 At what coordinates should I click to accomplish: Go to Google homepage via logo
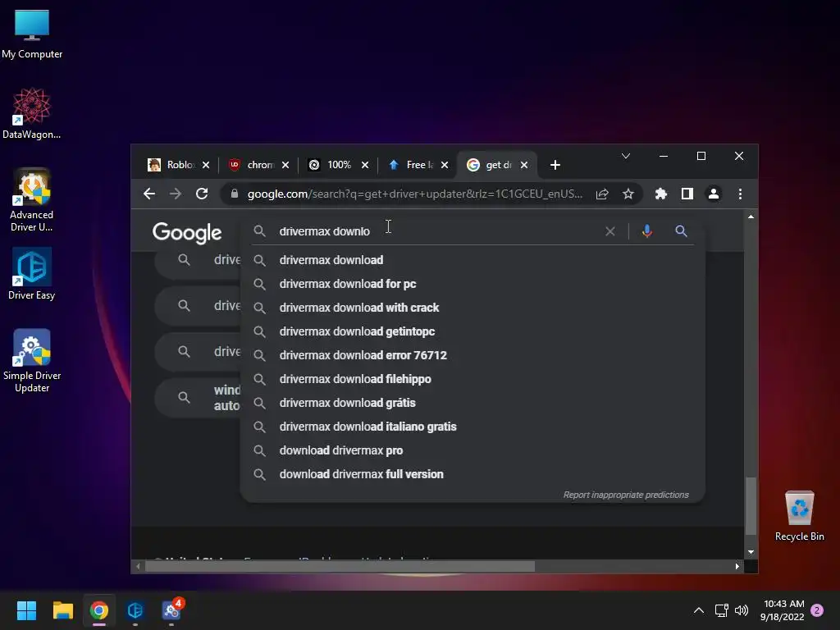coord(187,232)
